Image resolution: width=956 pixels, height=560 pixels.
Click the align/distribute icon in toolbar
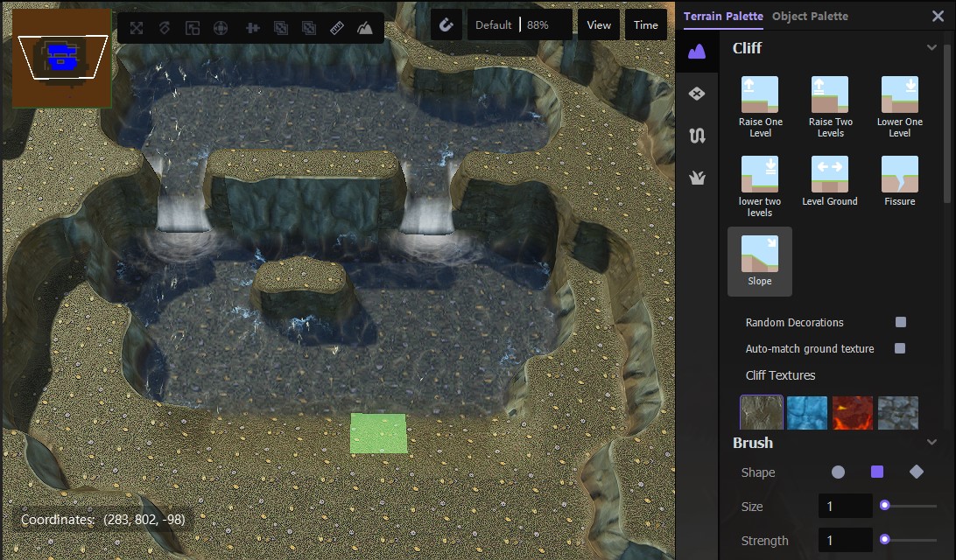[x=252, y=28]
